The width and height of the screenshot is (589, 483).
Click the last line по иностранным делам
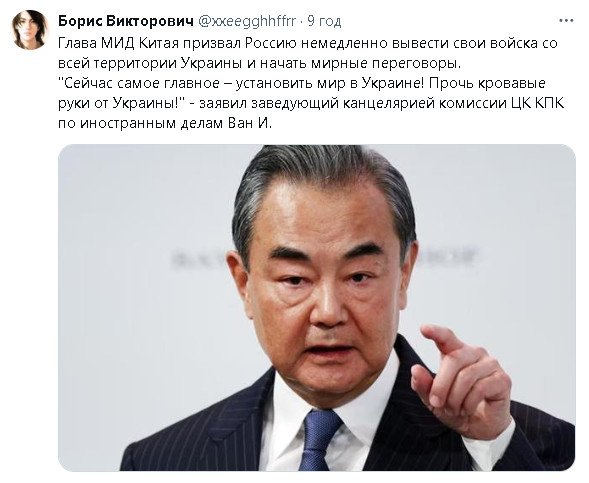(165, 123)
